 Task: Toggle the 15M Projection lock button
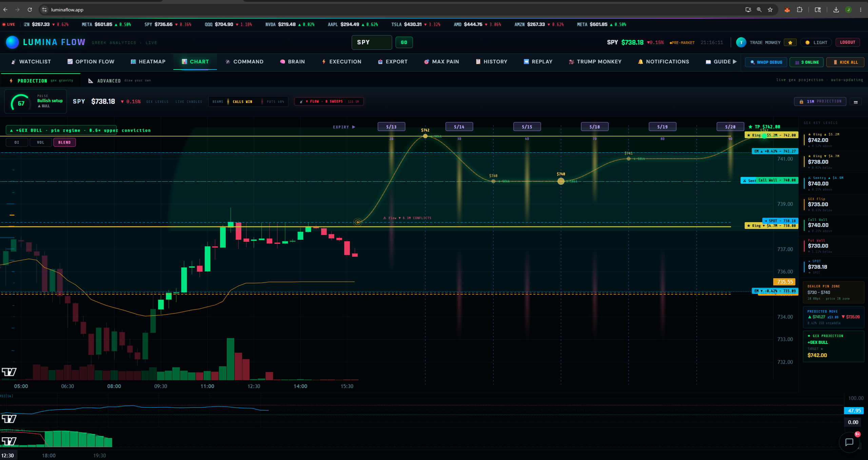point(820,102)
